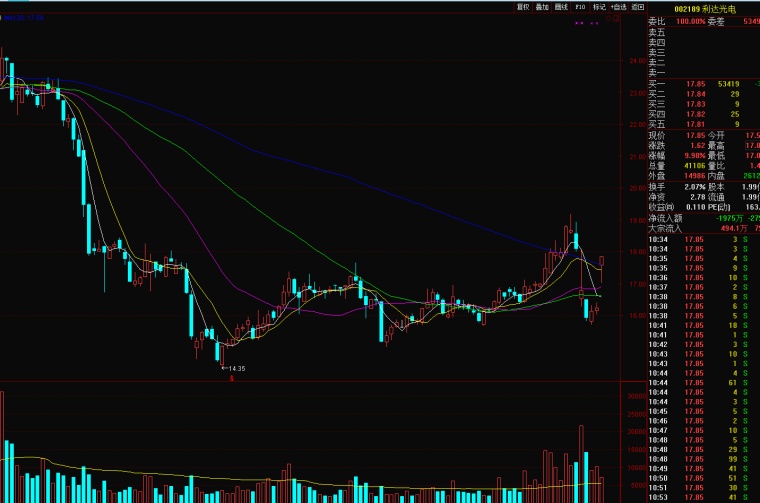
Task: Open F10 company information
Action: (x=581, y=7)
